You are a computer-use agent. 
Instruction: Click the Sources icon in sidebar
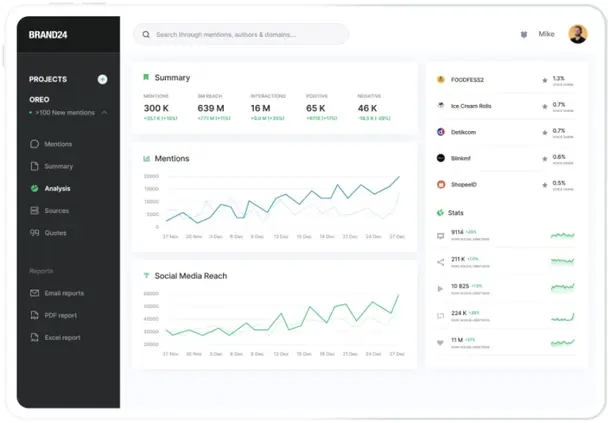point(35,211)
